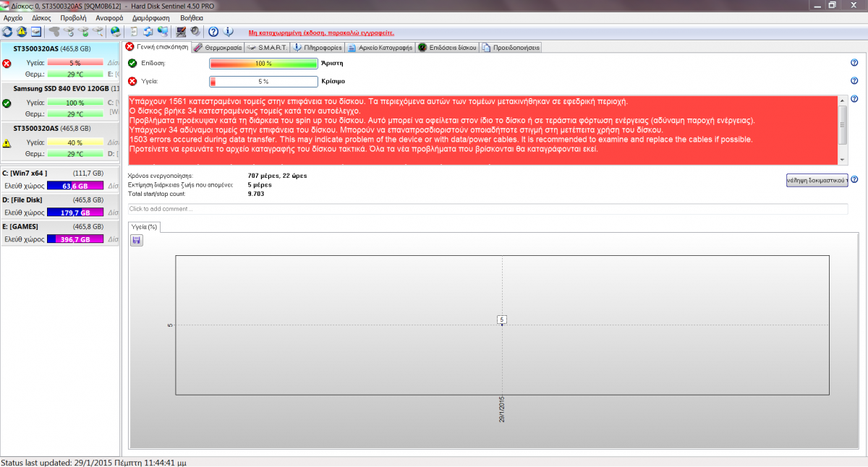The width and height of the screenshot is (868, 467).
Task: Click the speaker sound toolbar icon
Action: click(x=195, y=32)
